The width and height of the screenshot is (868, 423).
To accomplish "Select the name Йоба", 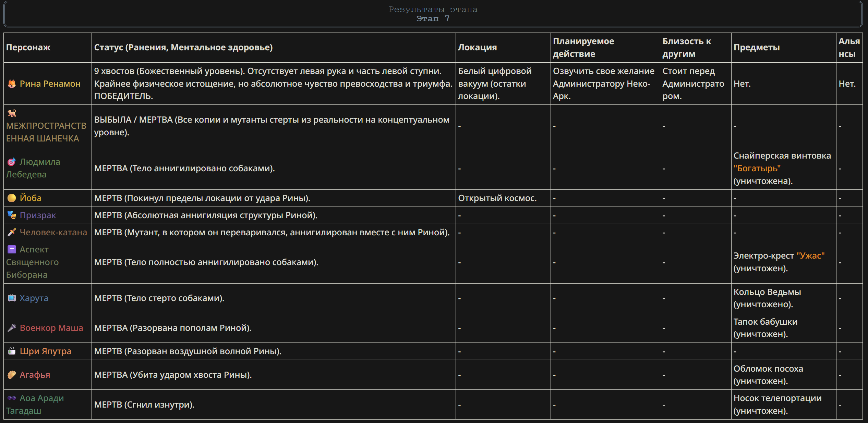I will pos(31,198).
